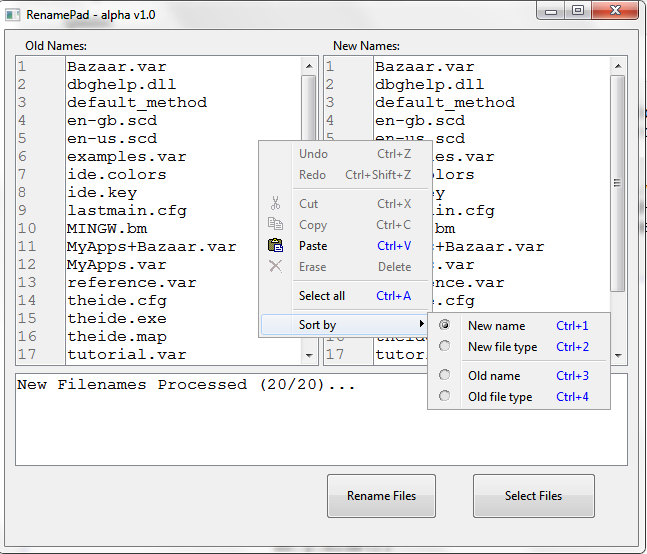The width and height of the screenshot is (647, 554).
Task: Choose the New file type radio option
Action: click(445, 347)
